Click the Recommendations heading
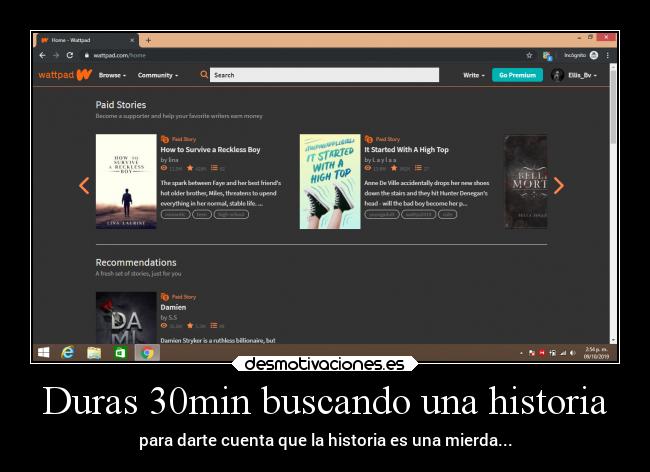 136,262
